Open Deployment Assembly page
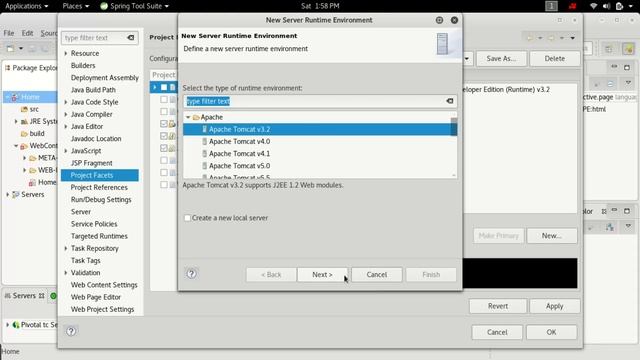This screenshot has width=640, height=360. [104, 78]
